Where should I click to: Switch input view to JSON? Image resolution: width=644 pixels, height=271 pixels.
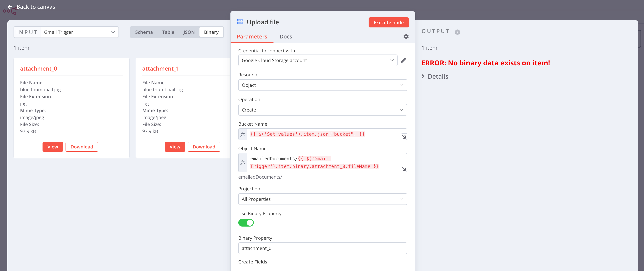click(x=189, y=32)
